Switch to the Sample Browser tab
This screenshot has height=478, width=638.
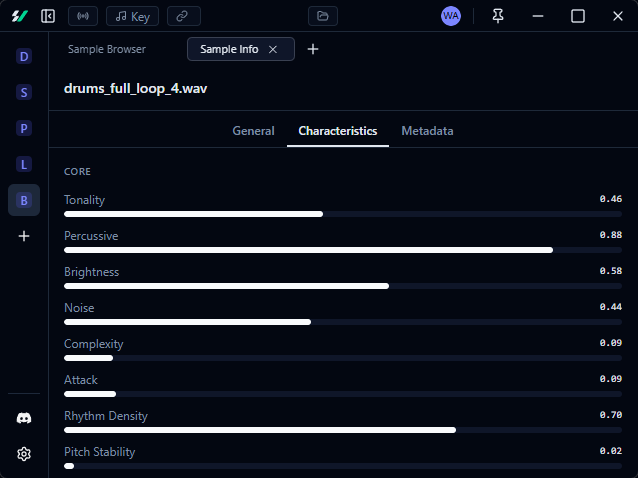click(107, 49)
